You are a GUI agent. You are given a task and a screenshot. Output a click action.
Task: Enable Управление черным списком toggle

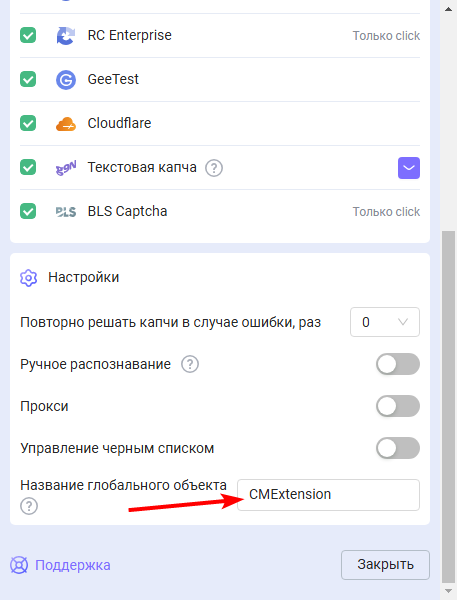(398, 448)
